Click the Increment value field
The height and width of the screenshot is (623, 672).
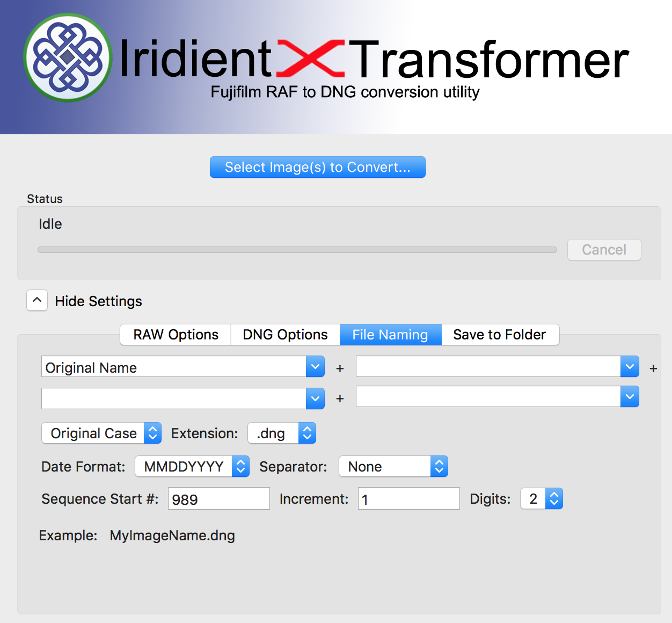coord(409,498)
